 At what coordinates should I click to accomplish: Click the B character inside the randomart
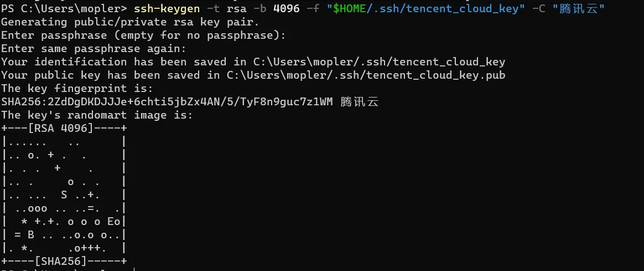tap(30, 234)
